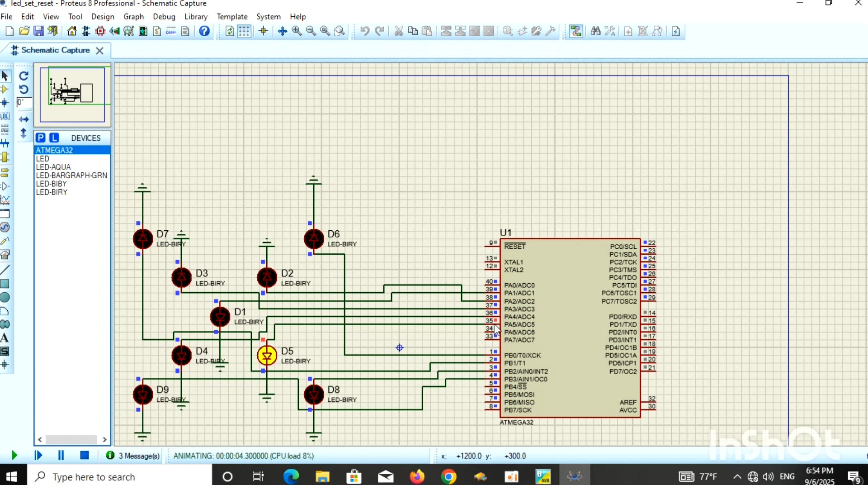Image resolution: width=868 pixels, height=485 pixels.
Task: Stop the simulation
Action: click(85, 456)
